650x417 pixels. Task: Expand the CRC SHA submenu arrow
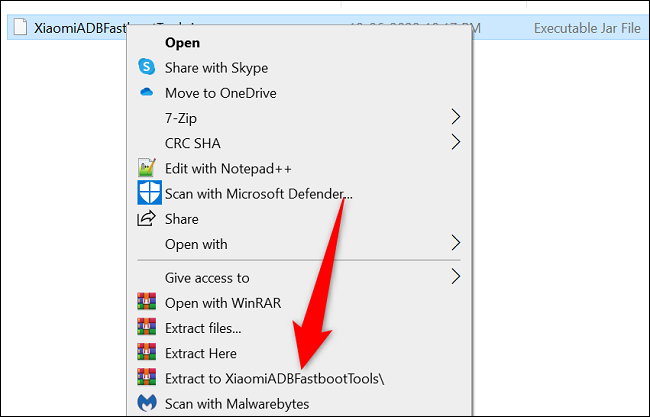pos(456,143)
